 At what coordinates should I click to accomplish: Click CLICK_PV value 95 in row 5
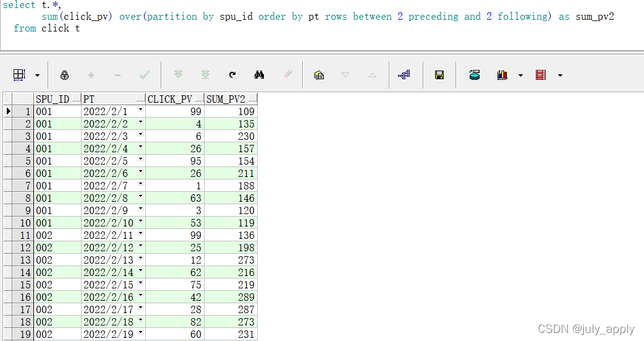[175, 161]
